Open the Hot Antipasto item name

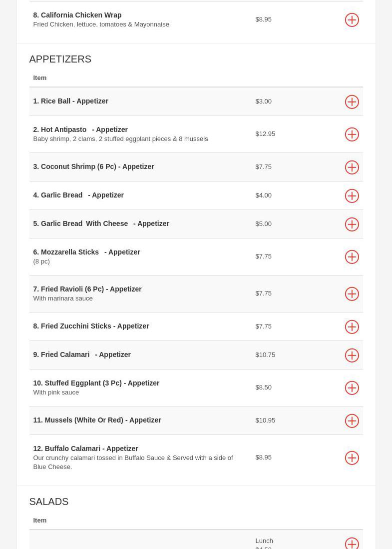tap(80, 129)
